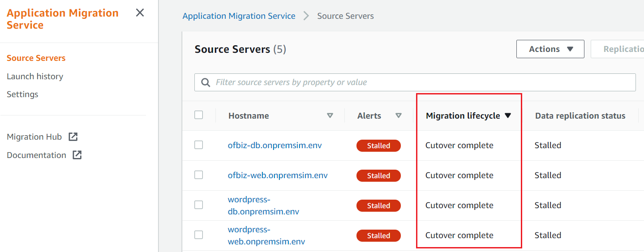Click the Source Servers breadcrumb text
Screen dimensions: 644x252
(345, 16)
